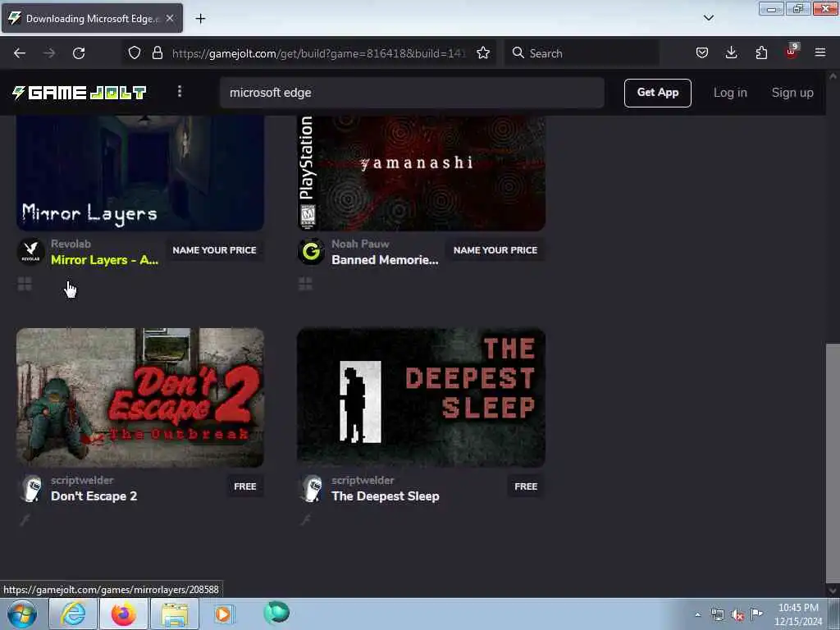Open the Mirror Layers game title link

point(104,260)
